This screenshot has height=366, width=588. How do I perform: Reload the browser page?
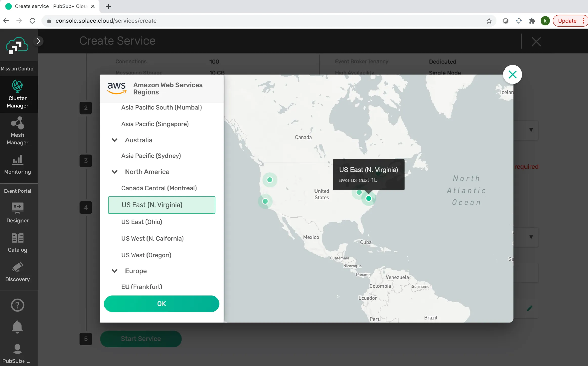pos(33,21)
